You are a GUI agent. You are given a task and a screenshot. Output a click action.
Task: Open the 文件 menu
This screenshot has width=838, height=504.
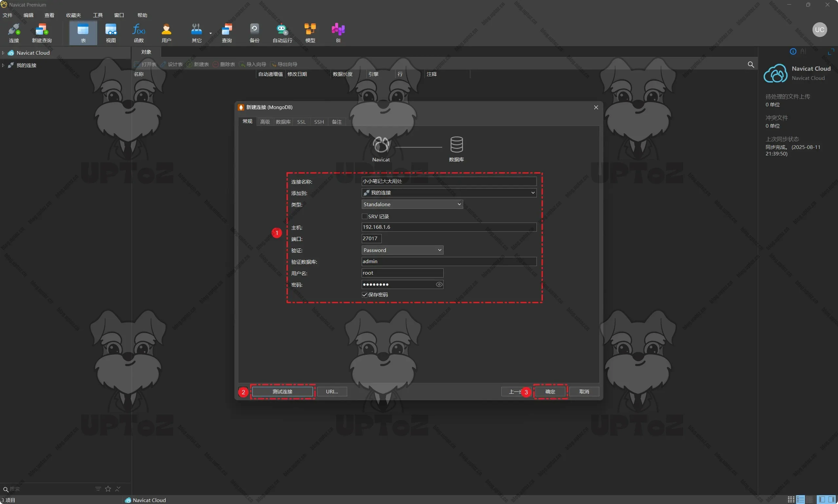pos(8,15)
